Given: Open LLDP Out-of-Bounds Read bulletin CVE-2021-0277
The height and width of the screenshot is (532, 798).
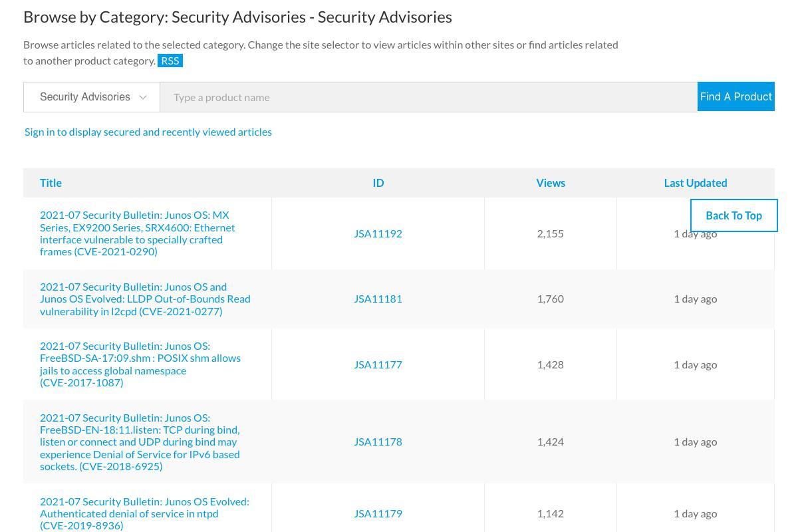Looking at the screenshot, I should click(x=145, y=299).
